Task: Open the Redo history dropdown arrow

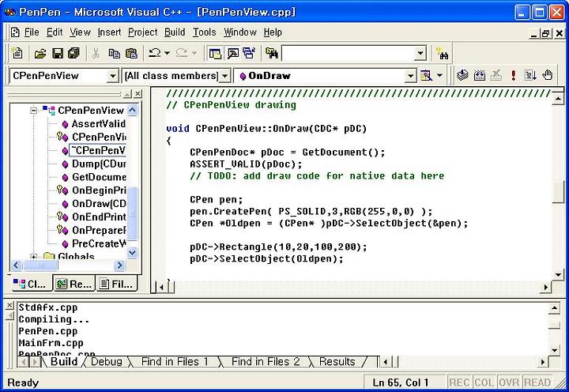Action: (194, 54)
